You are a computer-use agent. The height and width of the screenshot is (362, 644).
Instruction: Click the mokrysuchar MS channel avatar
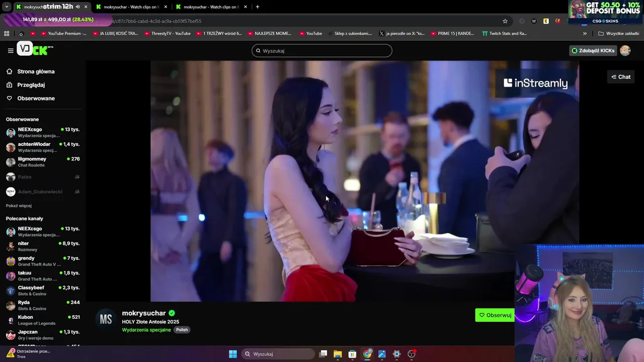106,320
